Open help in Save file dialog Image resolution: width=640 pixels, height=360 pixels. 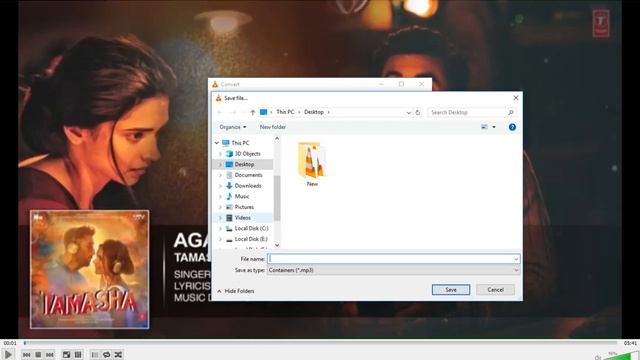(x=512, y=127)
